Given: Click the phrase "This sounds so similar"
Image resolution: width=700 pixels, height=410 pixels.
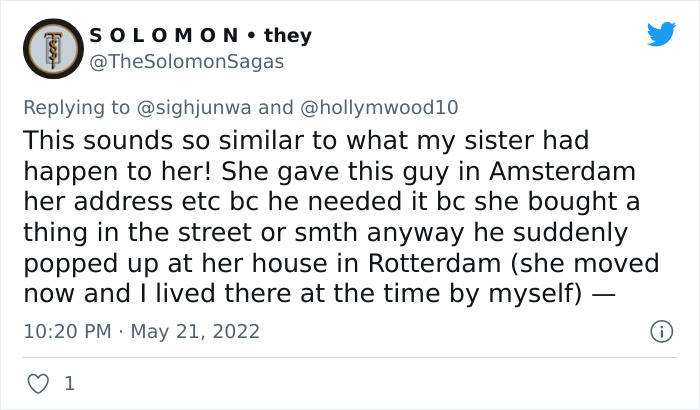Looking at the screenshot, I should point(140,139).
